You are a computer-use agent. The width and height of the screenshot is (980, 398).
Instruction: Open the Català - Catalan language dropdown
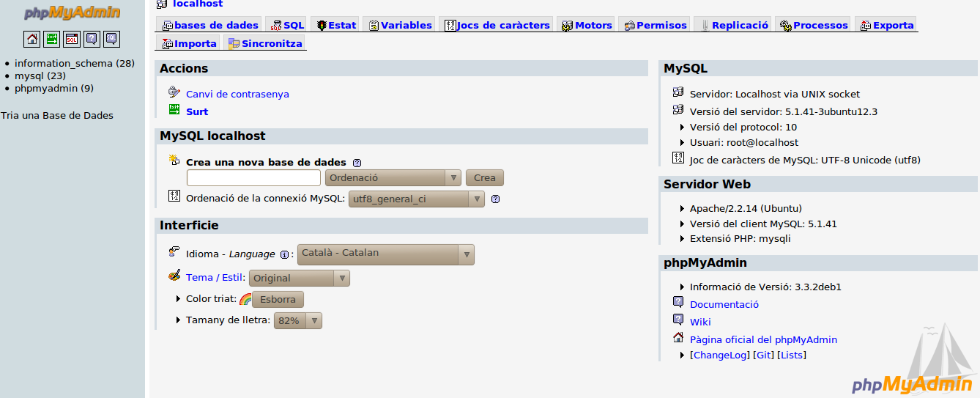386,254
